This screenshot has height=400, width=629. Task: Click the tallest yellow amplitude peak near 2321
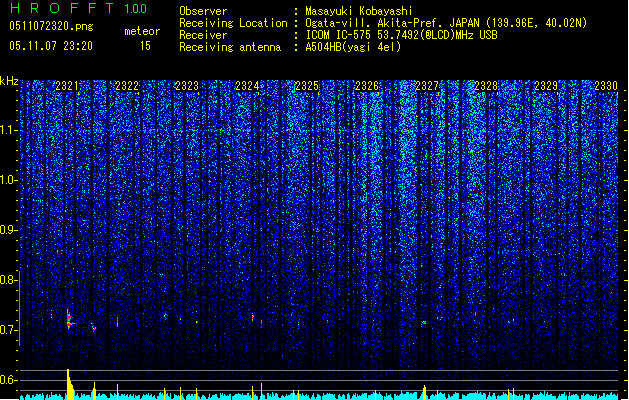click(69, 384)
